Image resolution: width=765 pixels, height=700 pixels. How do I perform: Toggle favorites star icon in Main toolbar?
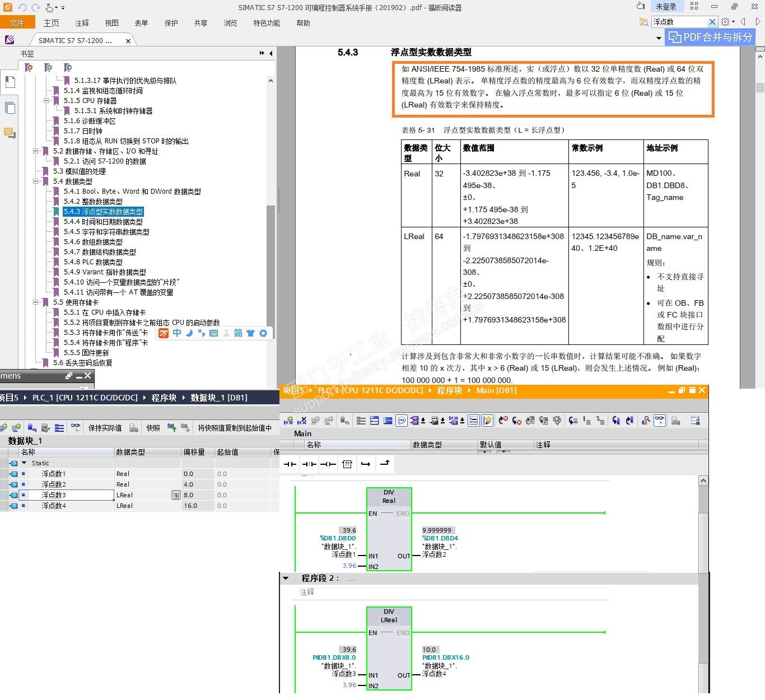coord(487,421)
